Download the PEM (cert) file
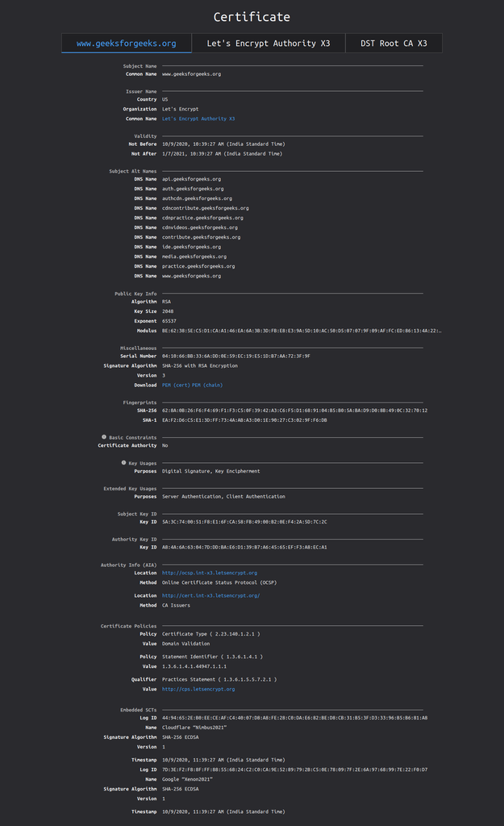Viewport: 504px width, 826px height. (x=176, y=385)
